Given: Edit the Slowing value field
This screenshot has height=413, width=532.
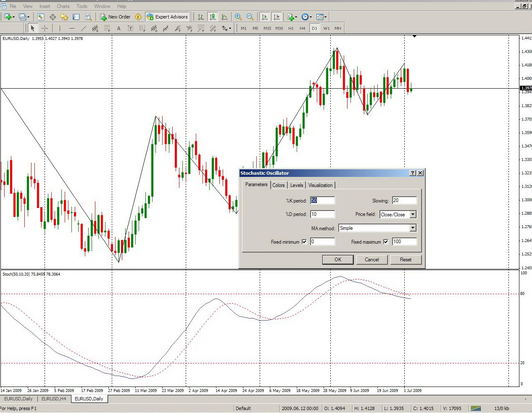Looking at the screenshot, I should [x=404, y=200].
